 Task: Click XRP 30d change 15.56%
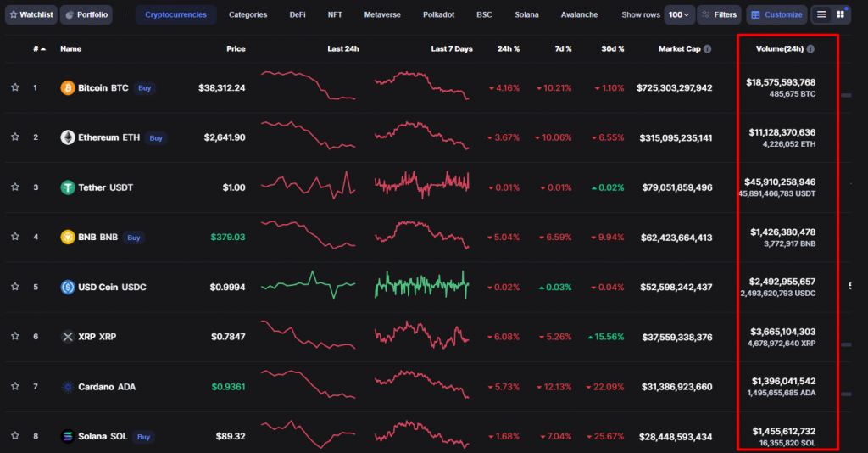(606, 337)
